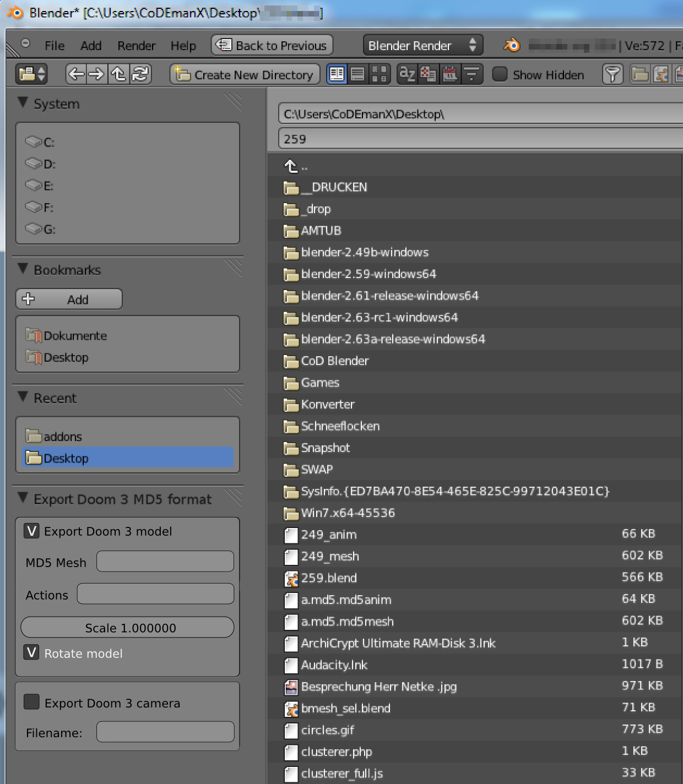Open the File menu
Image resolution: width=683 pixels, height=784 pixels.
pos(55,46)
